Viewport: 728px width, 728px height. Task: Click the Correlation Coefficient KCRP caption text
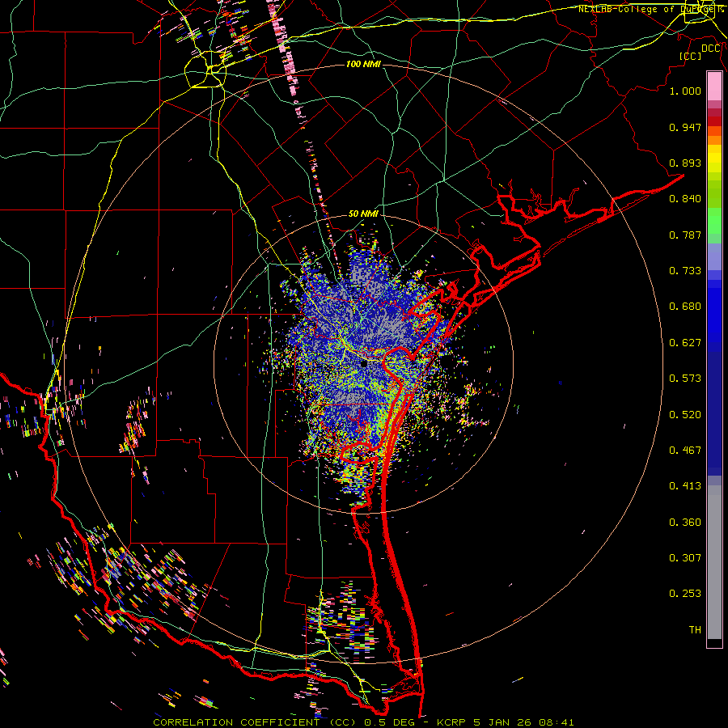[363, 722]
